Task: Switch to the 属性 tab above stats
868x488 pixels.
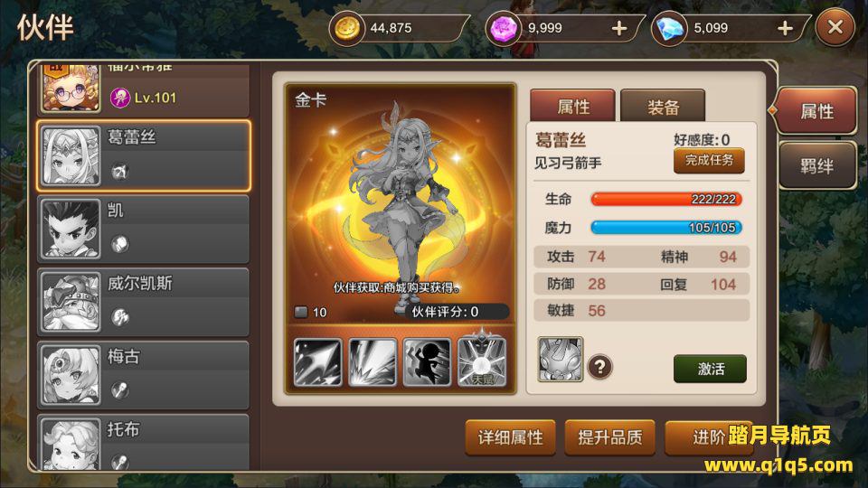Action: (x=573, y=107)
